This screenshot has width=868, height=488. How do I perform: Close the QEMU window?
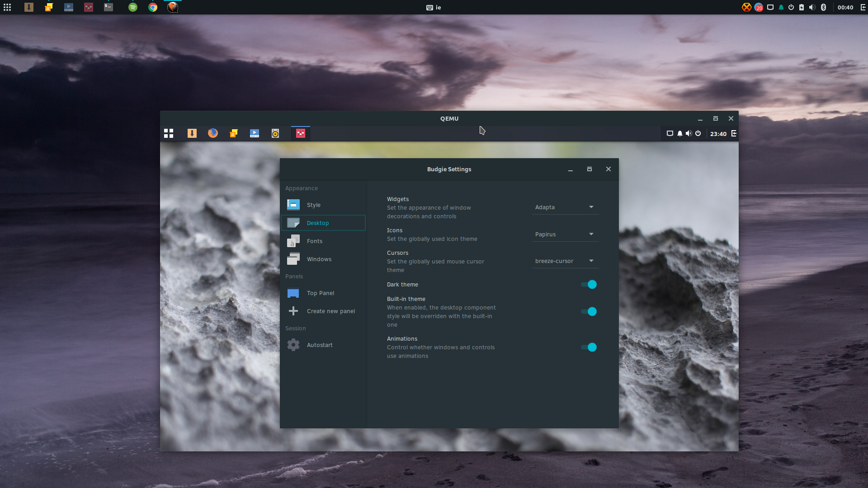[731, 118]
